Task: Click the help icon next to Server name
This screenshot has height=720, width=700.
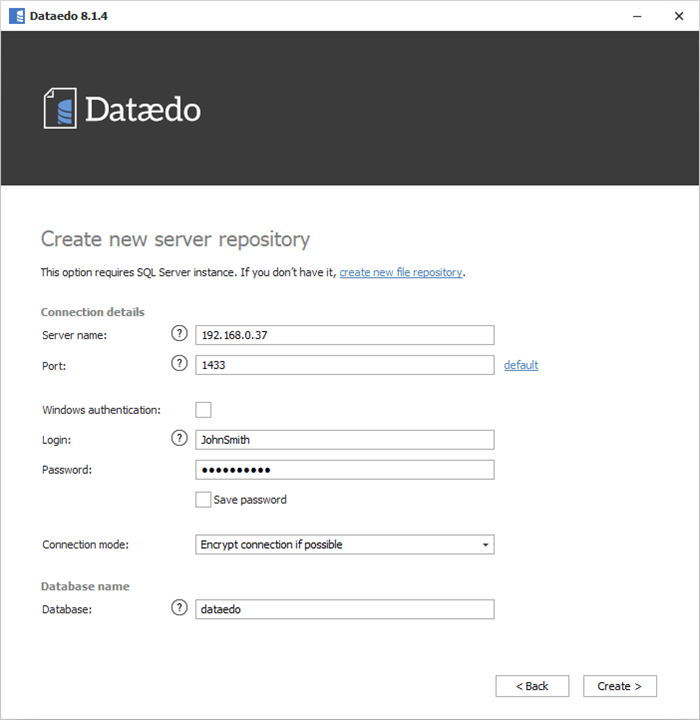Action: click(180, 335)
